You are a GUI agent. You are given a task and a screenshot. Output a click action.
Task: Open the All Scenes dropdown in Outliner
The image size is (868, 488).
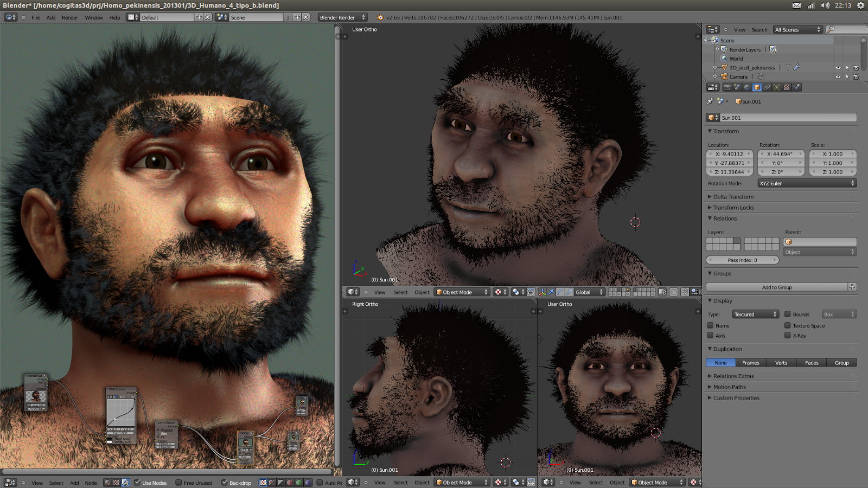[797, 29]
